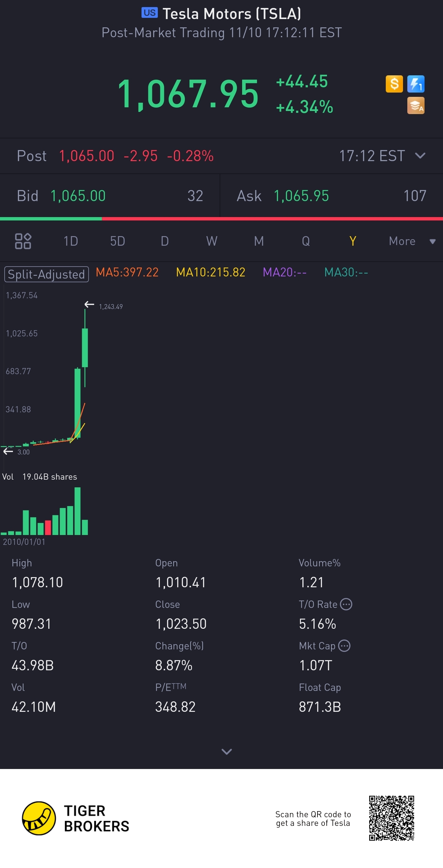This screenshot has width=443, height=868.
Task: Open the chart layout grid icon
Action: coord(23,241)
